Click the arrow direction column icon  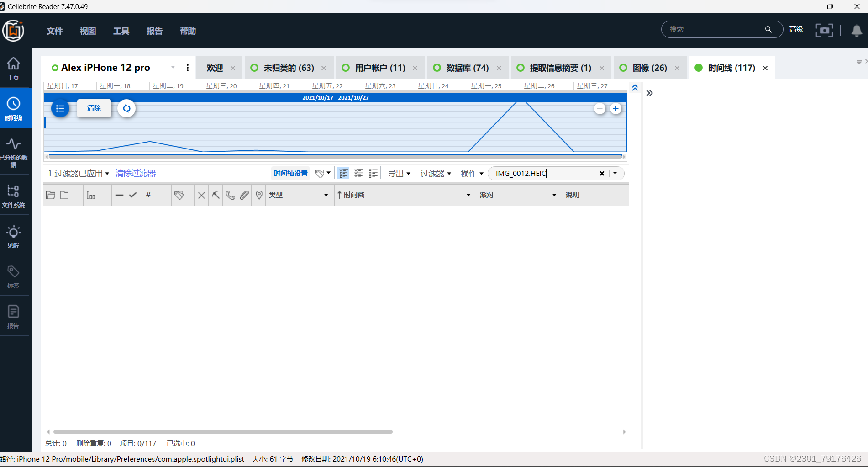(x=216, y=195)
